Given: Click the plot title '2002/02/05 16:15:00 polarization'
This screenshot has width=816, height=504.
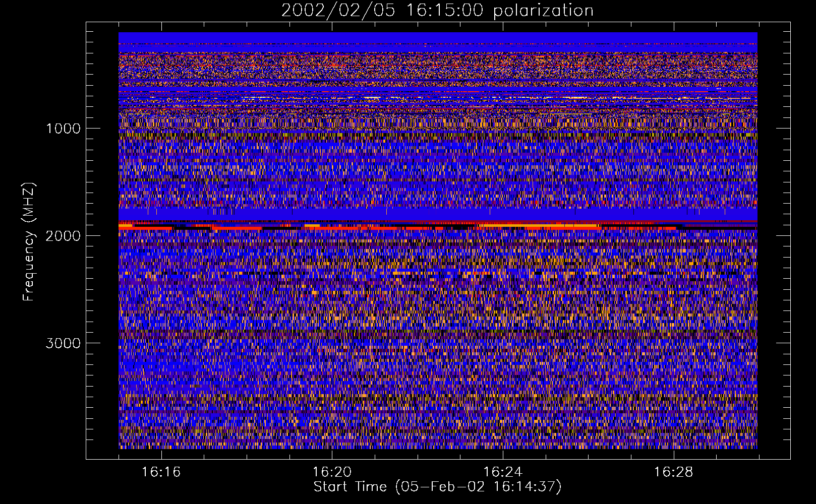Looking at the screenshot, I should 437,11.
